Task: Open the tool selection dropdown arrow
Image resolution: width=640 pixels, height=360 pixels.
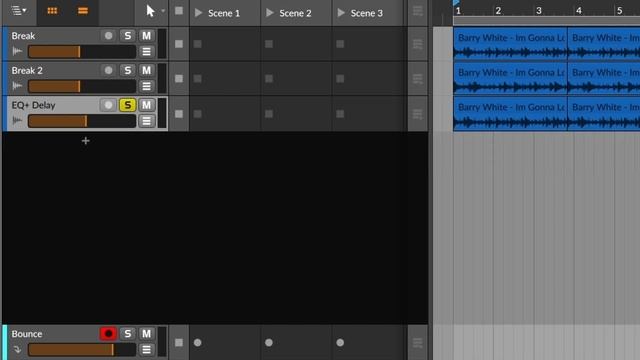Action: click(163, 11)
